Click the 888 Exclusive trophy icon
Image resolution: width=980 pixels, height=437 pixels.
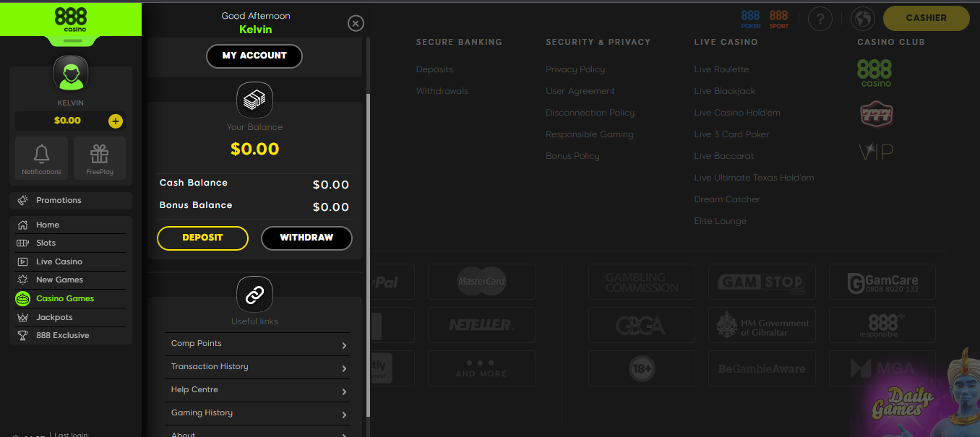(x=23, y=335)
